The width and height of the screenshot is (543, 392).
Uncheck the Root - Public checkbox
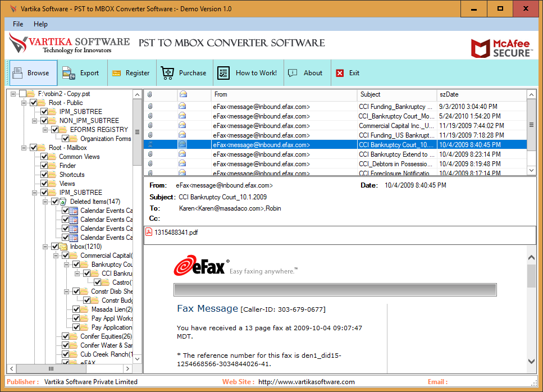(x=34, y=103)
